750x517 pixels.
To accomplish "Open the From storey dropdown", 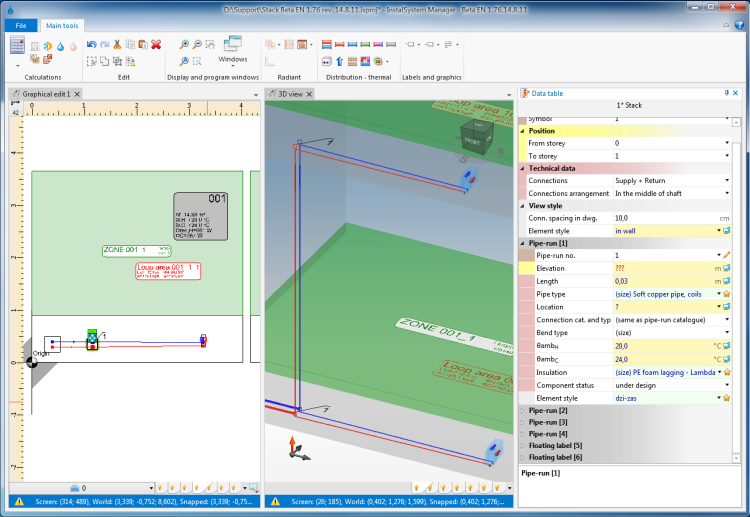I will coord(727,143).
